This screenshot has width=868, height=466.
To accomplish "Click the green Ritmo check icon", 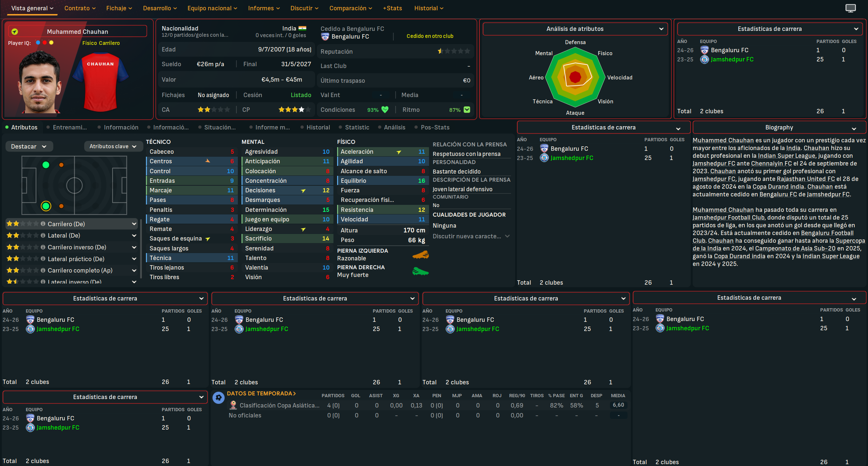I will point(467,110).
